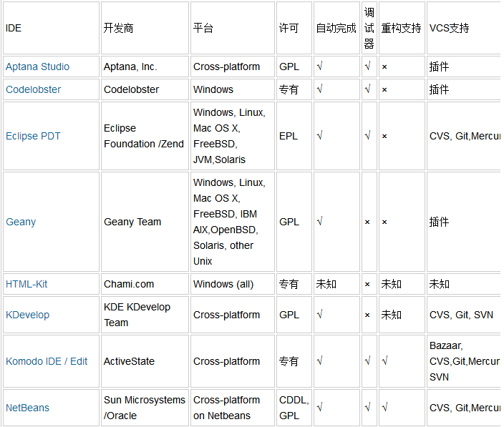
Task: Select the Chami.com developer cell
Action: [x=129, y=284]
